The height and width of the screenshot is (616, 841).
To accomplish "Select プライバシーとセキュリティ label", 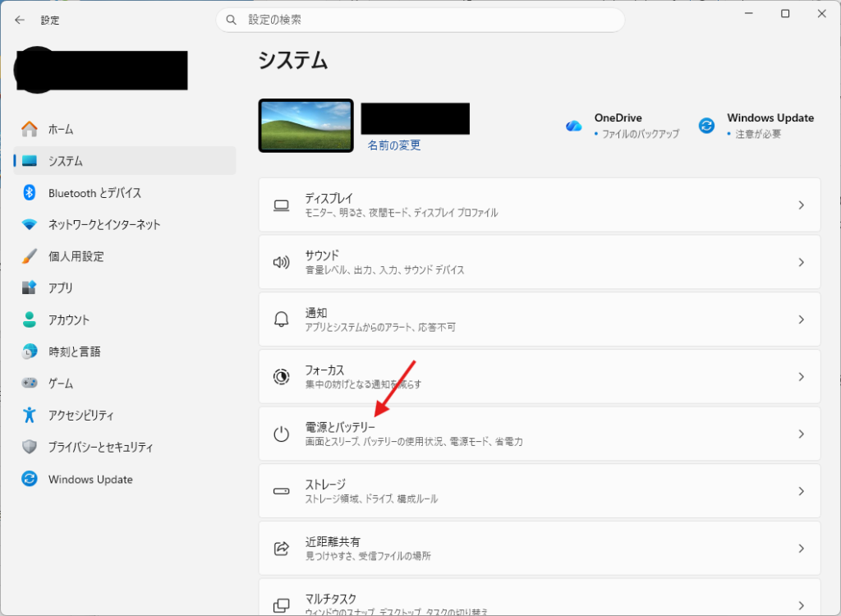I will pyautogui.click(x=101, y=447).
